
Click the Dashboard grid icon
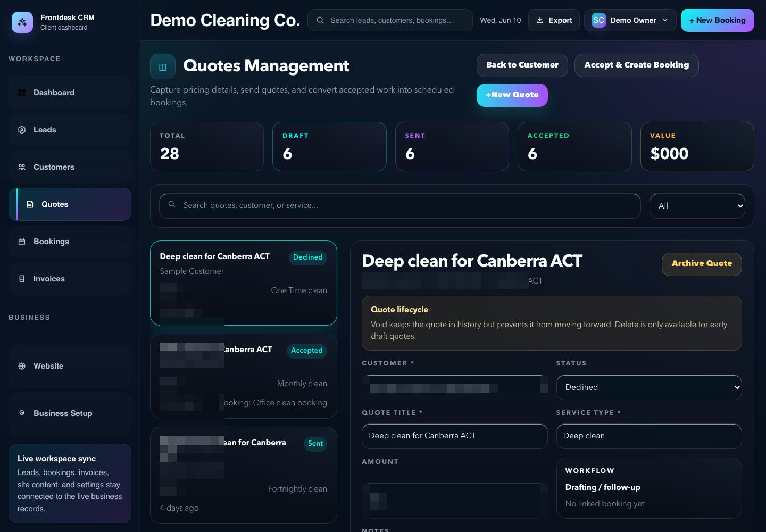22,93
